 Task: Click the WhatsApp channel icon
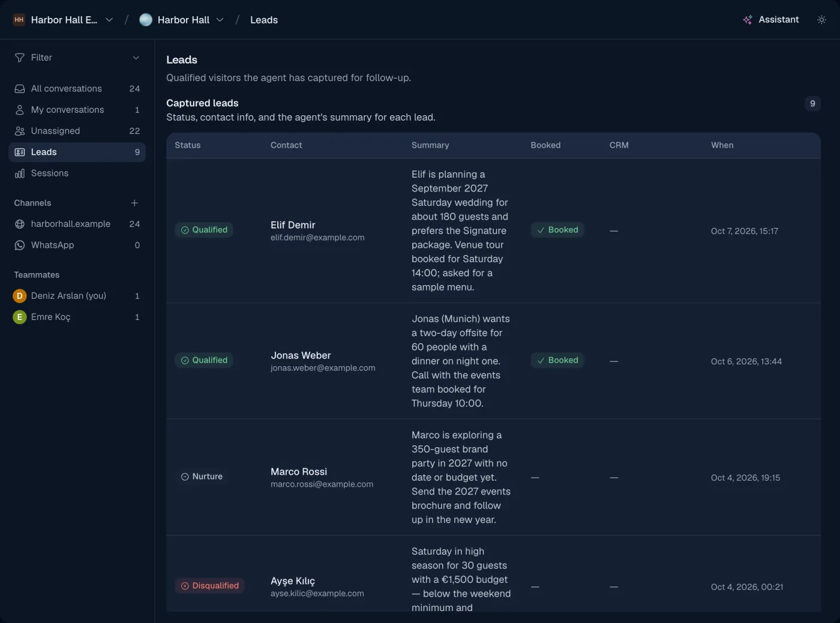20,245
